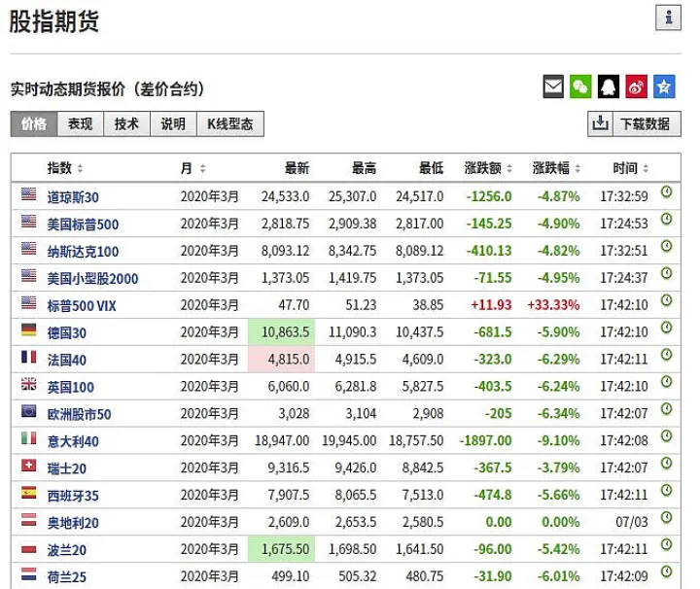The width and height of the screenshot is (700, 589).
Task: Click the clock icon in 欧洲股市50 row
Action: pyautogui.click(x=667, y=409)
